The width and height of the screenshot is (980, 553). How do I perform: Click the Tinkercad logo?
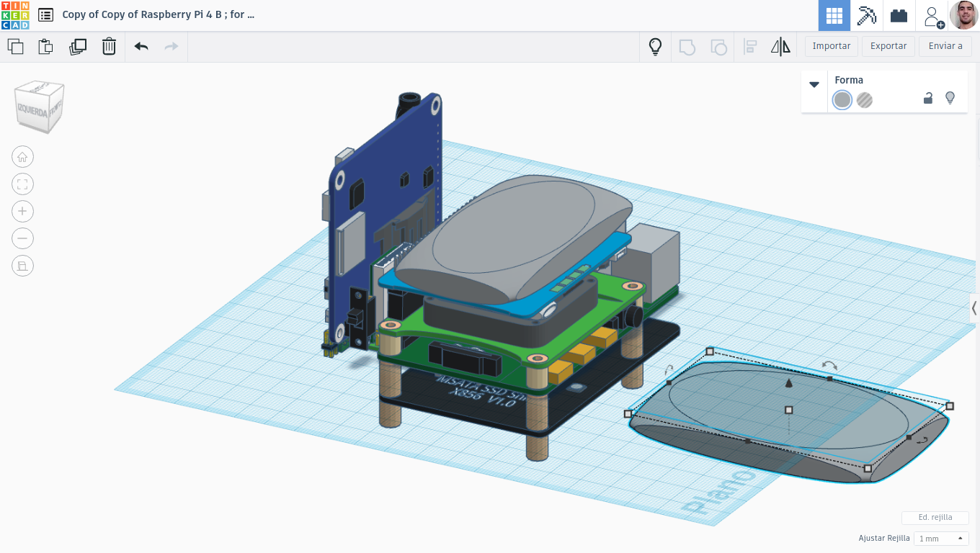click(x=15, y=15)
